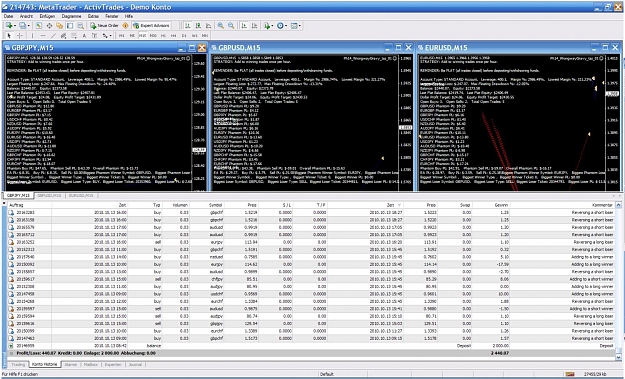
Task: Expand the Indicators dropdown arrow
Action: [x=272, y=26]
